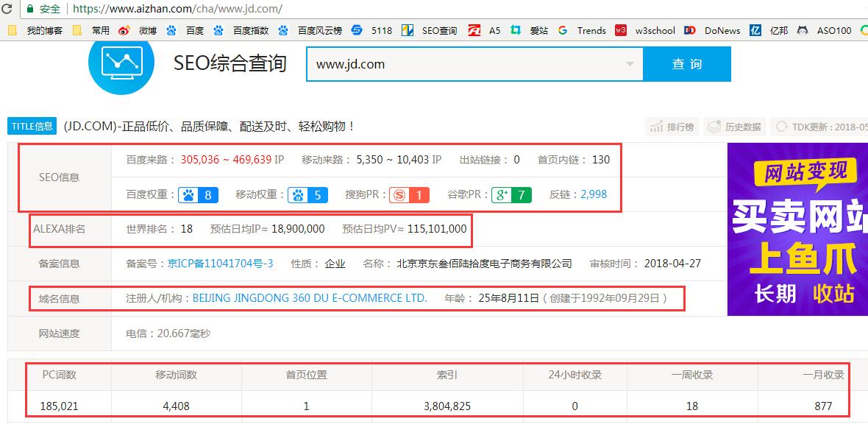
Task: Click the 移动词数 value 4,408
Action: pos(176,406)
